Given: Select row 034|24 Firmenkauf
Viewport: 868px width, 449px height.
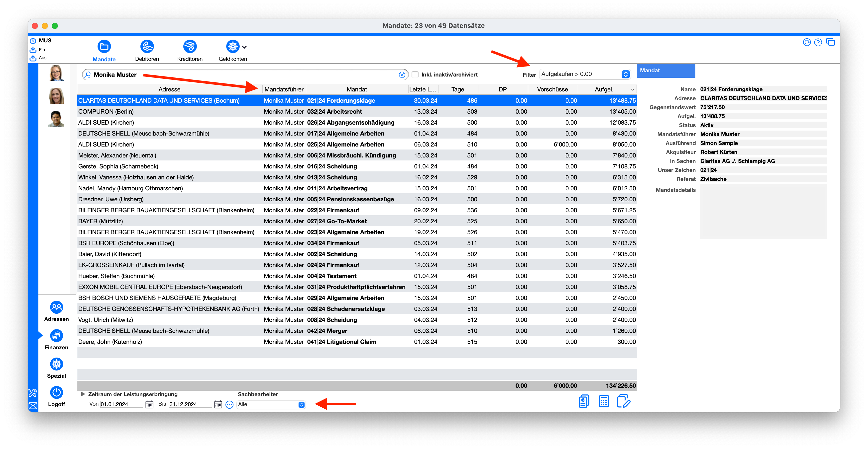Looking at the screenshot, I should [357, 243].
